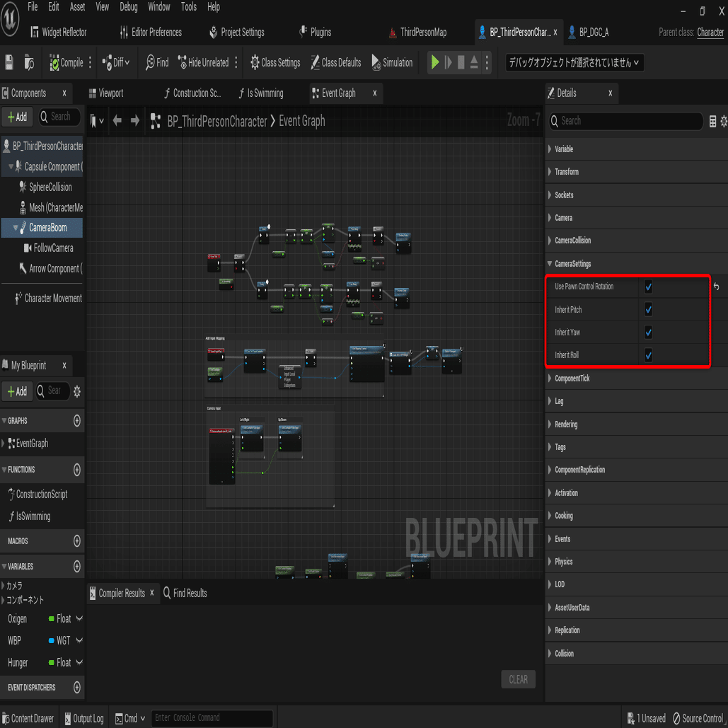Viewport: 728px width, 728px height.
Task: Collapse the Capsule Component node
Action: (11, 167)
